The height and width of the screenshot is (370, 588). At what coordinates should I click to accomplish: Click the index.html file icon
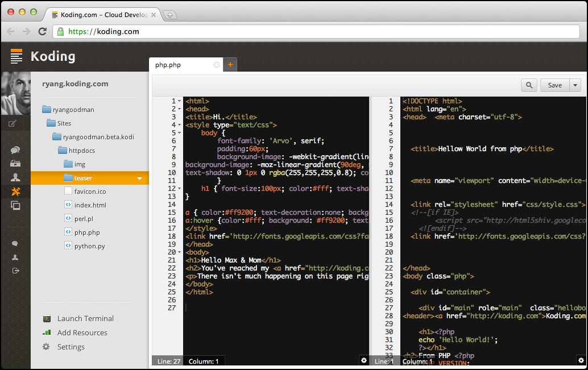click(68, 205)
